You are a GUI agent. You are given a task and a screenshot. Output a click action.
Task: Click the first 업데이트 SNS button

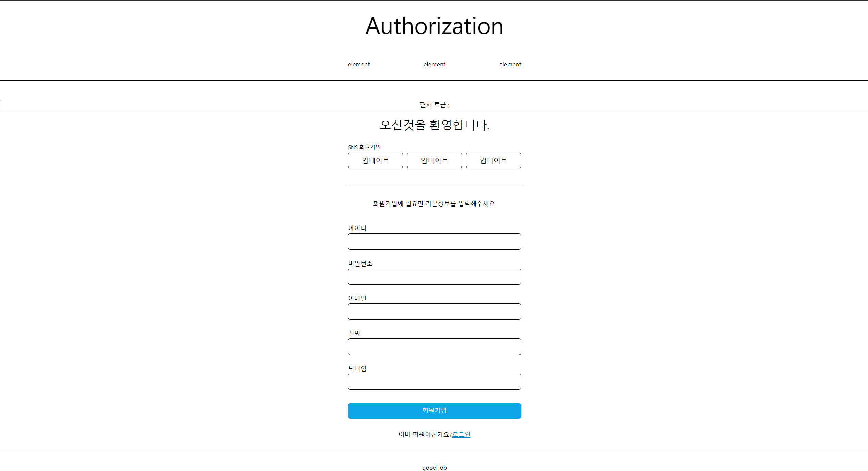point(375,160)
